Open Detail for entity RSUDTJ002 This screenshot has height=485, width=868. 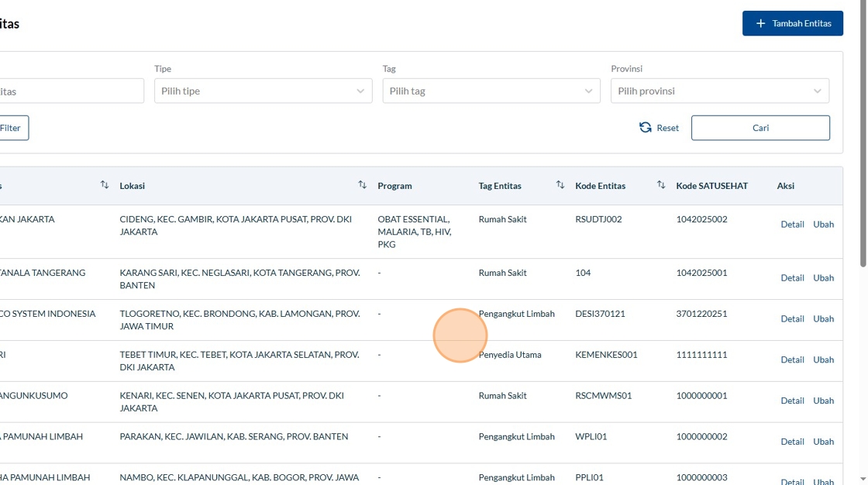pos(792,225)
